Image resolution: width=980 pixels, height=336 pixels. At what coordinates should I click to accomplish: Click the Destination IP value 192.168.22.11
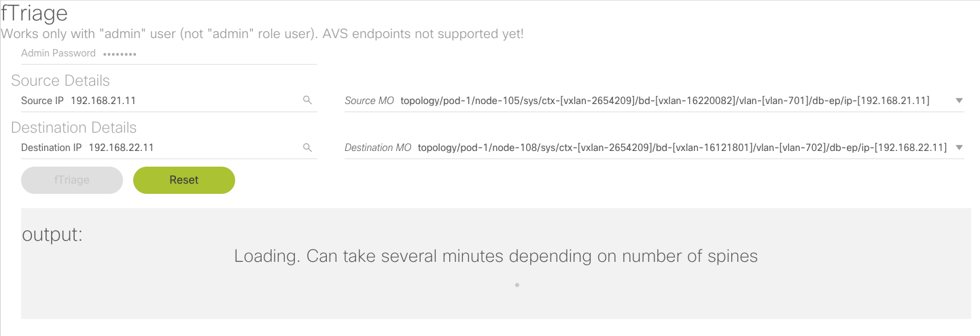coord(121,148)
